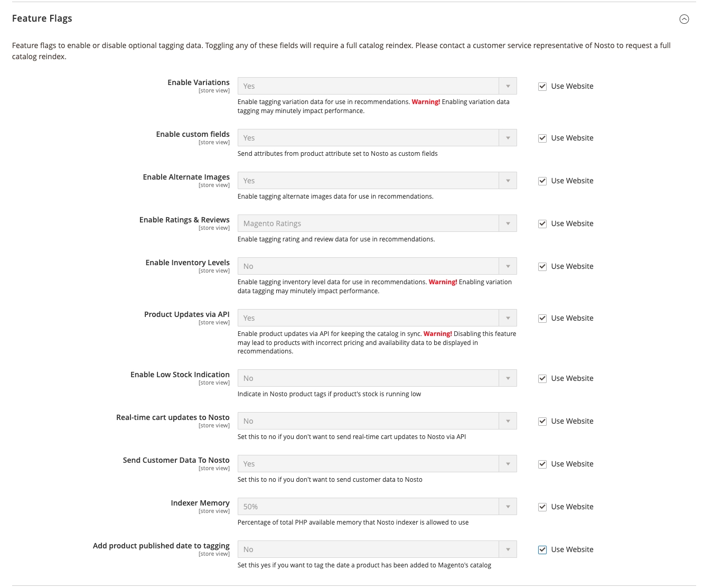703x588 pixels.
Task: Open the Enable Inventory Levels dropdown
Action: 377,266
